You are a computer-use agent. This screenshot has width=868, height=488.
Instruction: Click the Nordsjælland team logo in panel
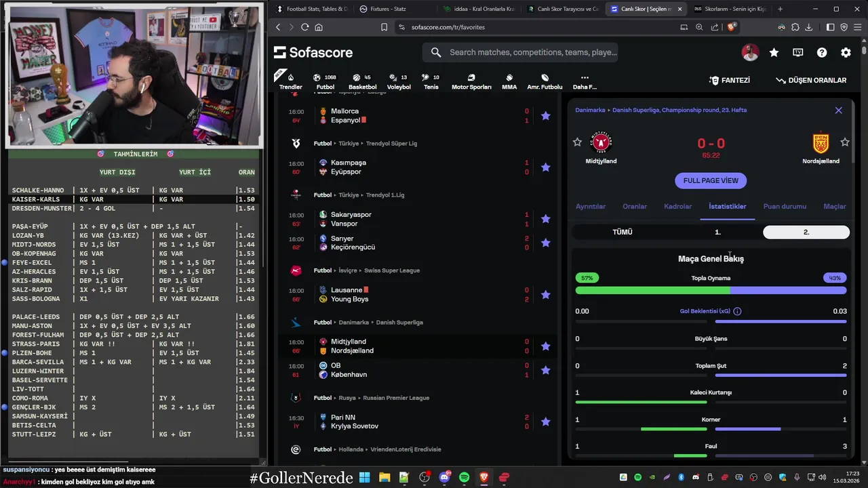click(821, 142)
